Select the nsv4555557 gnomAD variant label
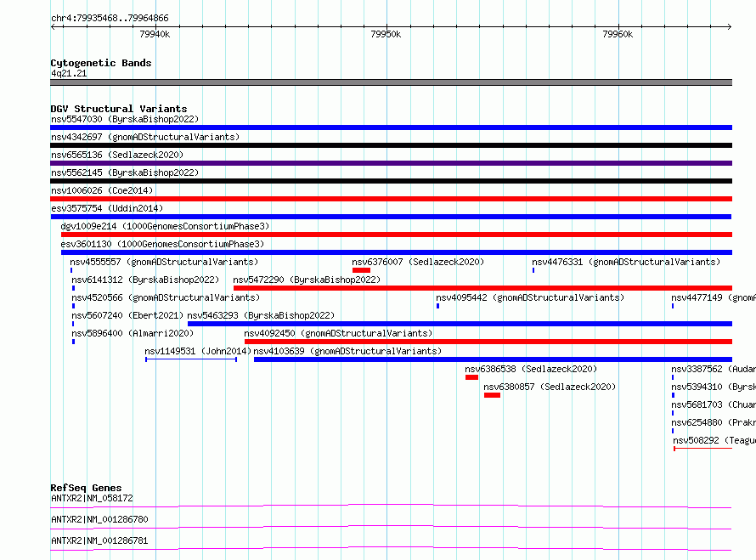The height and width of the screenshot is (560, 756). click(164, 262)
